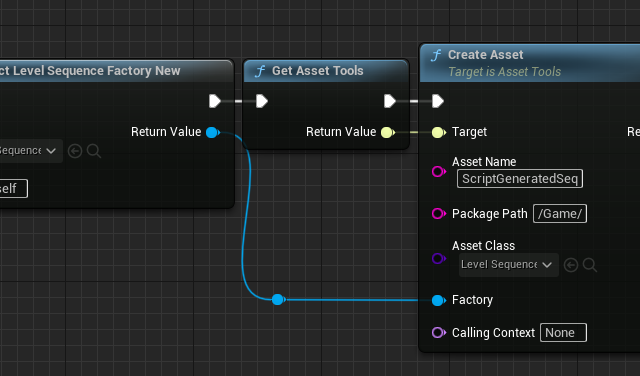640x376 pixels.
Task: Click the Package Path pin
Action: coord(439,214)
